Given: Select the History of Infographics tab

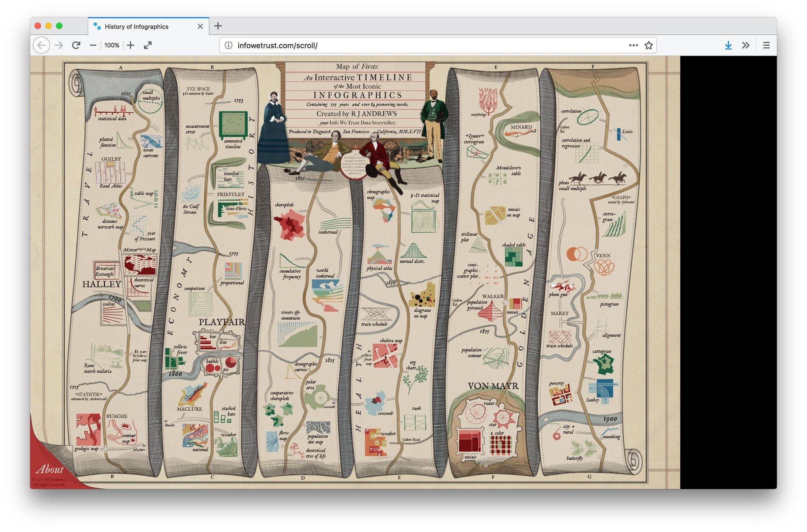Looking at the screenshot, I should 136,26.
